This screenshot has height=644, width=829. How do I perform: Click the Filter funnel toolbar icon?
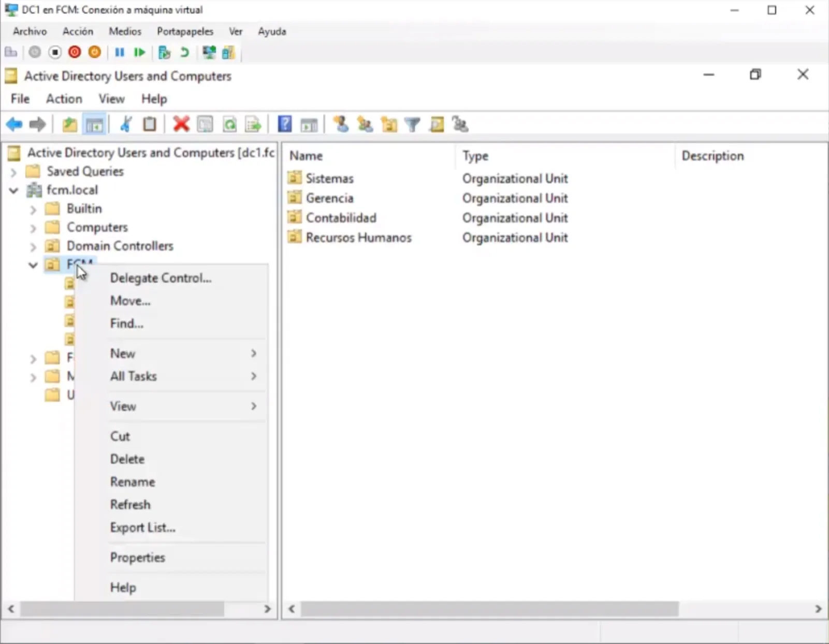(x=412, y=124)
